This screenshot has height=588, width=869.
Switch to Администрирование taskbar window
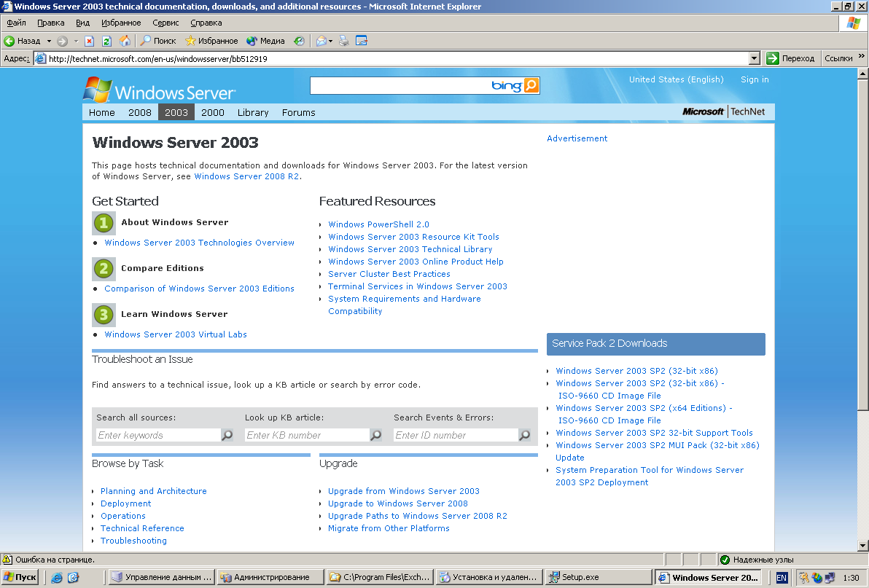(270, 578)
